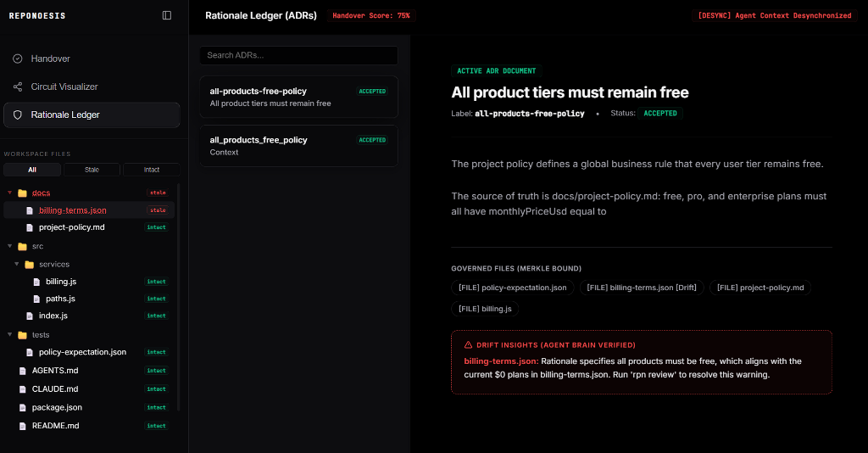Collapse the docs folder arrow

pos(9,193)
